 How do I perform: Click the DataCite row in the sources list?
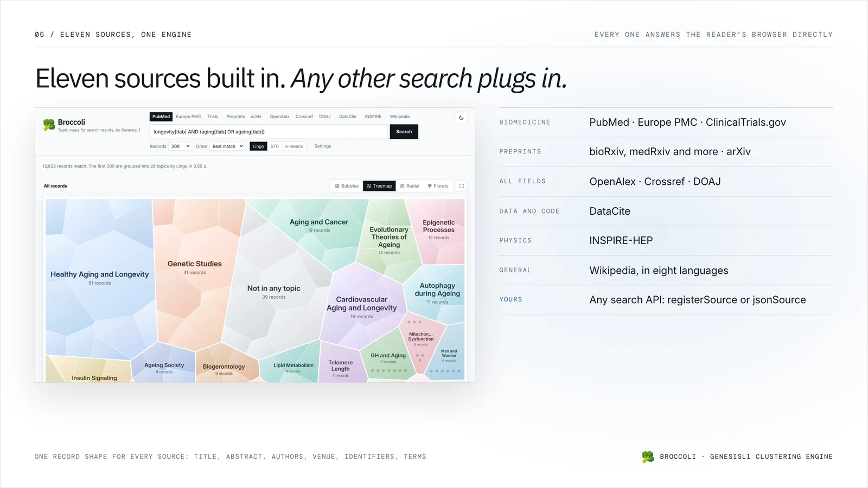[666, 211]
